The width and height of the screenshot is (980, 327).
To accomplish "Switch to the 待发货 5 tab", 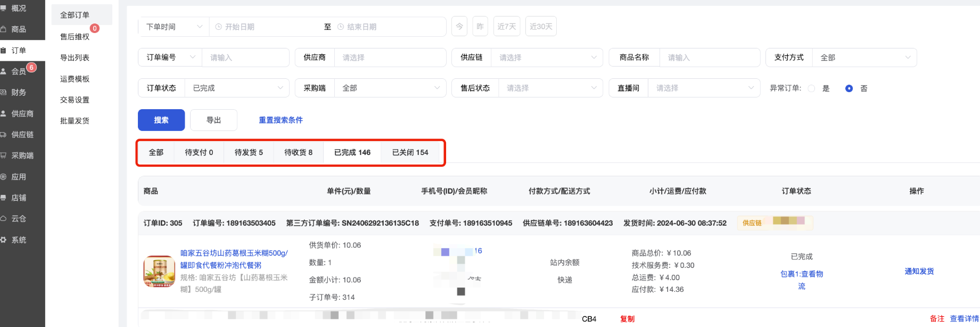I will point(249,152).
